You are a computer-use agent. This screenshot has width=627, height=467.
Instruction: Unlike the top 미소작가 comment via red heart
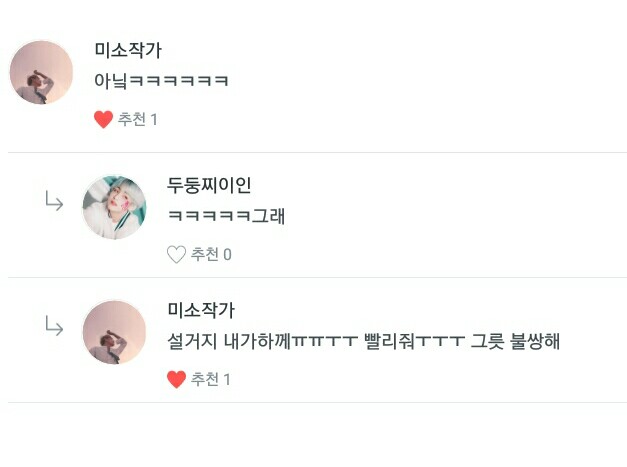(x=103, y=119)
